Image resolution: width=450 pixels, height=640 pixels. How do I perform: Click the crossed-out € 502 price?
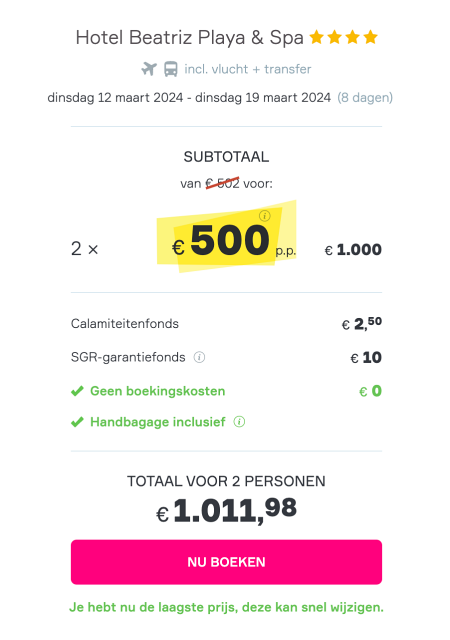[x=222, y=183]
